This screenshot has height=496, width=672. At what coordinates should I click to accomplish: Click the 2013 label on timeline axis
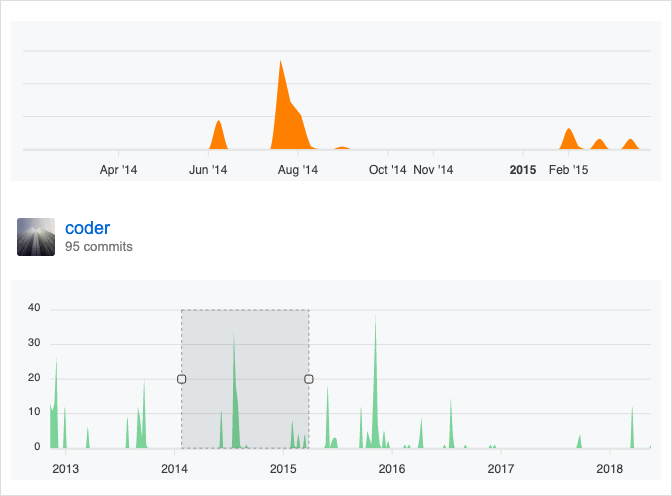click(65, 468)
